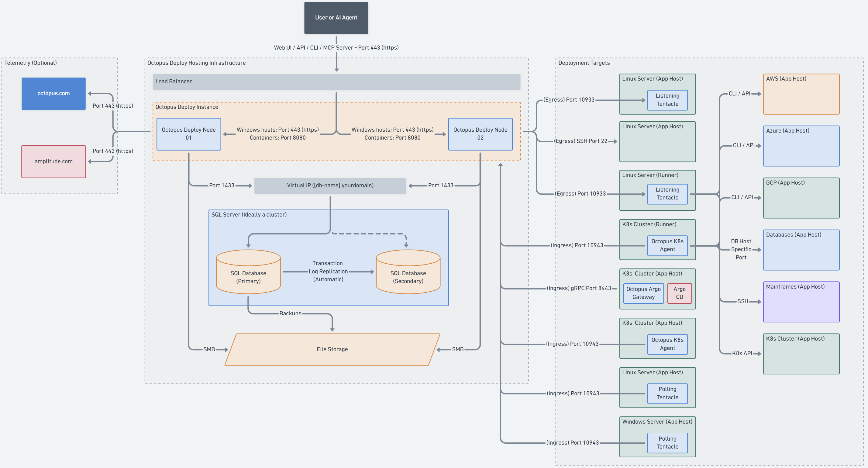Click 'SMB' label on Node 02's line
The height and width of the screenshot is (468, 868).
pyautogui.click(x=458, y=350)
